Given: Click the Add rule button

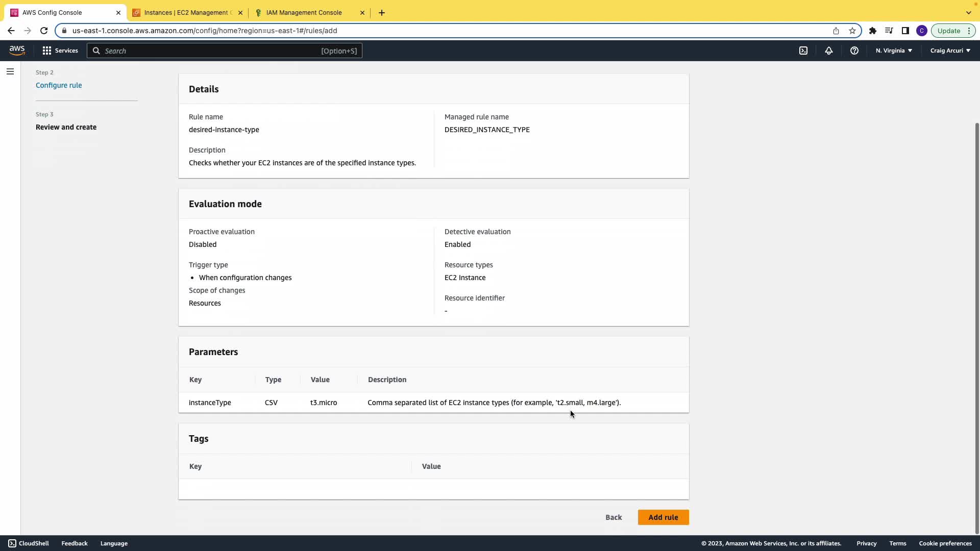Looking at the screenshot, I should (663, 517).
